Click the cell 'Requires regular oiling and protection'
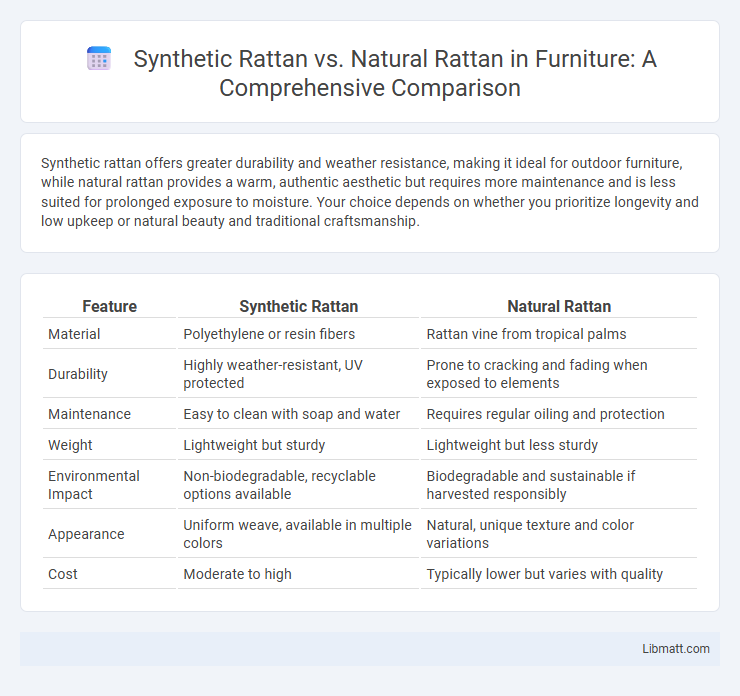Image resolution: width=740 pixels, height=696 pixels. click(x=545, y=414)
